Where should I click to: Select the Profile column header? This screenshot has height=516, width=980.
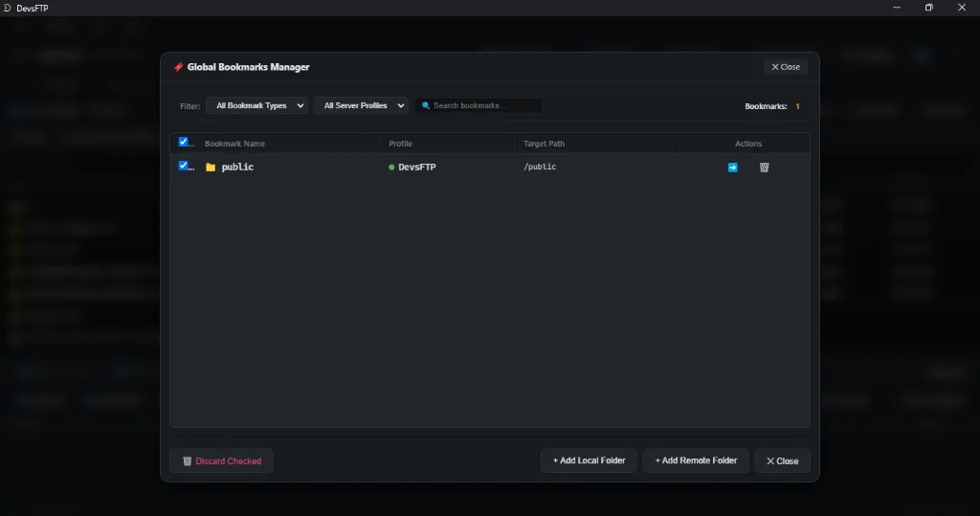tap(401, 144)
